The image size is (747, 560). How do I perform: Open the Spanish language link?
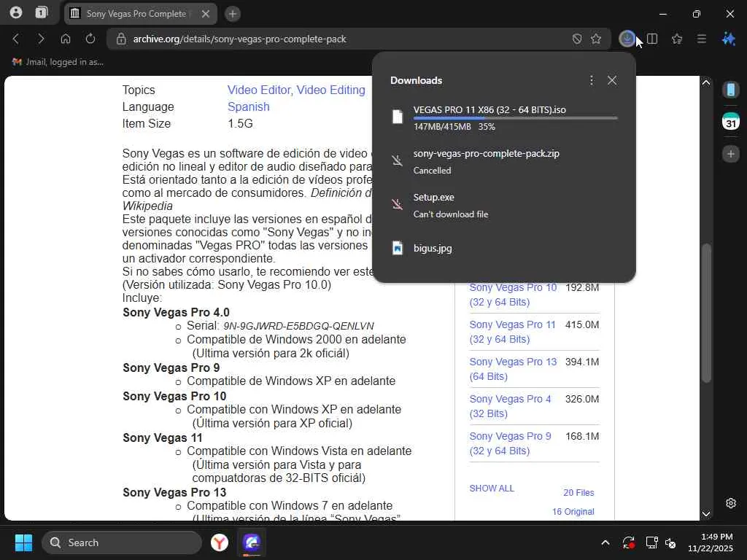[x=249, y=106]
